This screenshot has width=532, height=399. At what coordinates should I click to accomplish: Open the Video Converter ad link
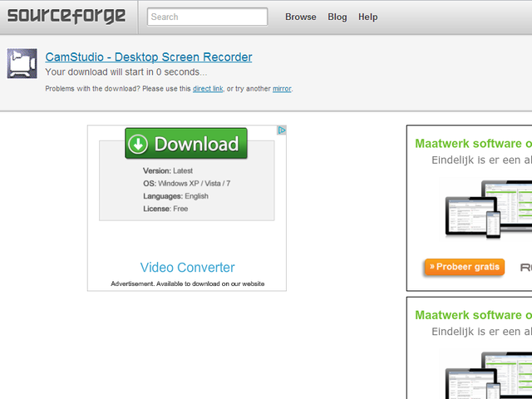(x=187, y=268)
